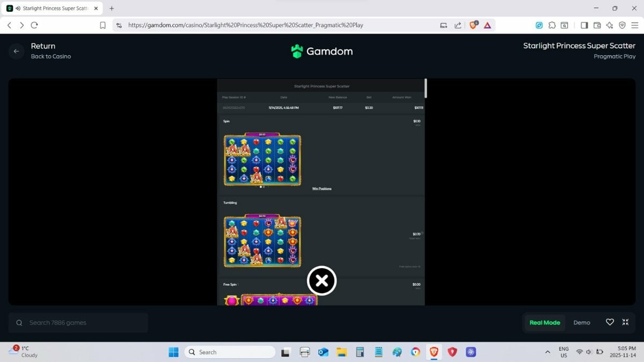Open a new browser tab
The image size is (644, 362).
point(112,9)
